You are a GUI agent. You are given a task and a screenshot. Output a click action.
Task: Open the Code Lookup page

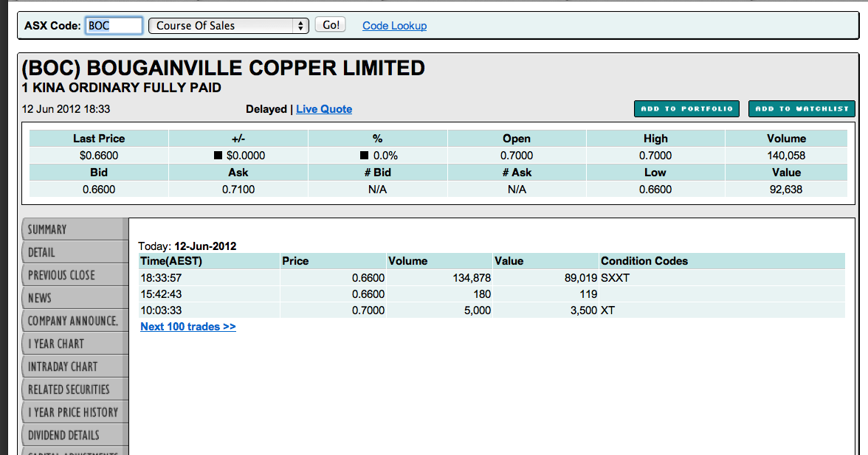click(394, 25)
